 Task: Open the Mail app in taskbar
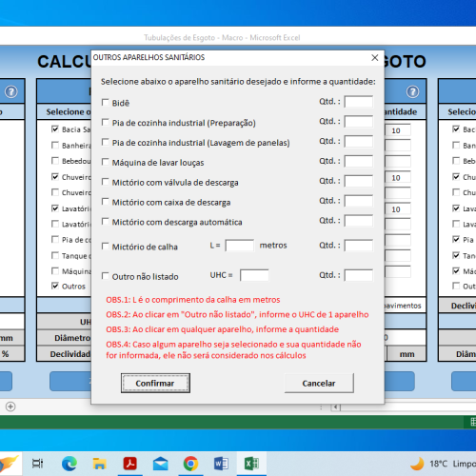(160, 464)
